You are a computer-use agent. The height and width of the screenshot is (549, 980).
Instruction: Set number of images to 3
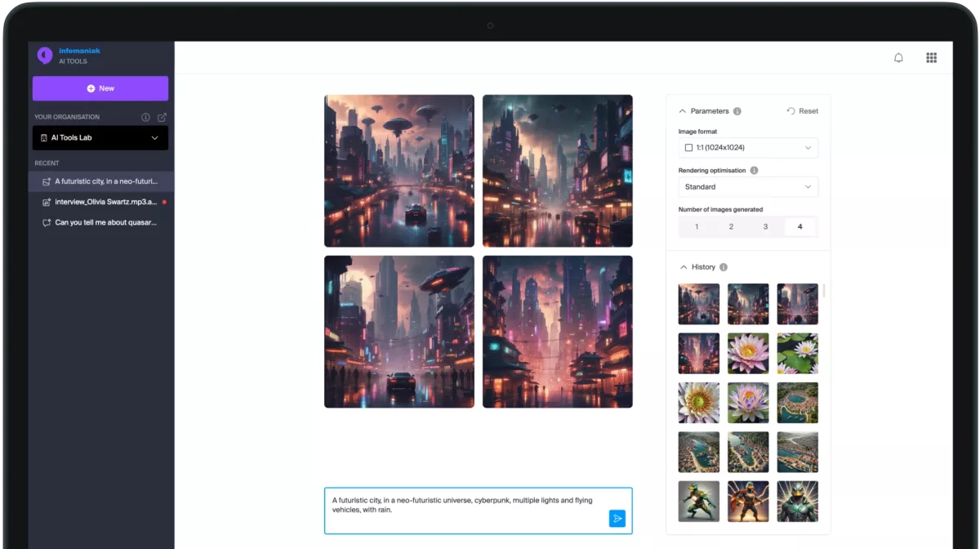(765, 227)
